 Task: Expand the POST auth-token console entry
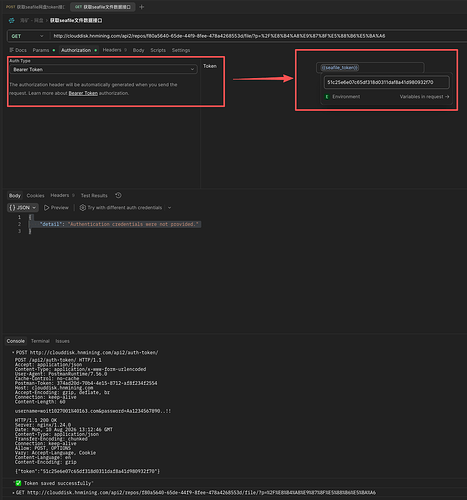tap(13, 352)
